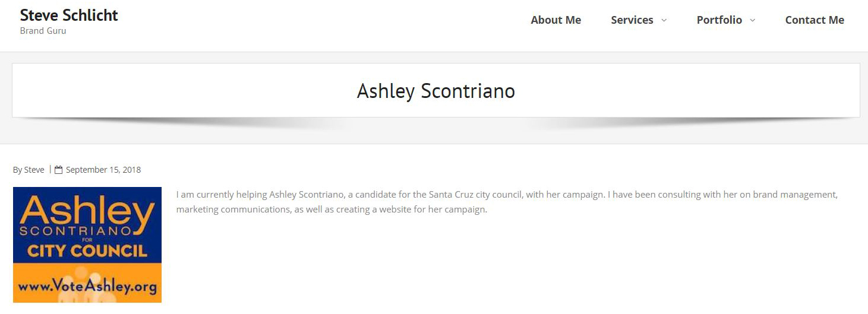The height and width of the screenshot is (314, 868).
Task: Click the large orange Ashley name in logo
Action: click(x=87, y=210)
